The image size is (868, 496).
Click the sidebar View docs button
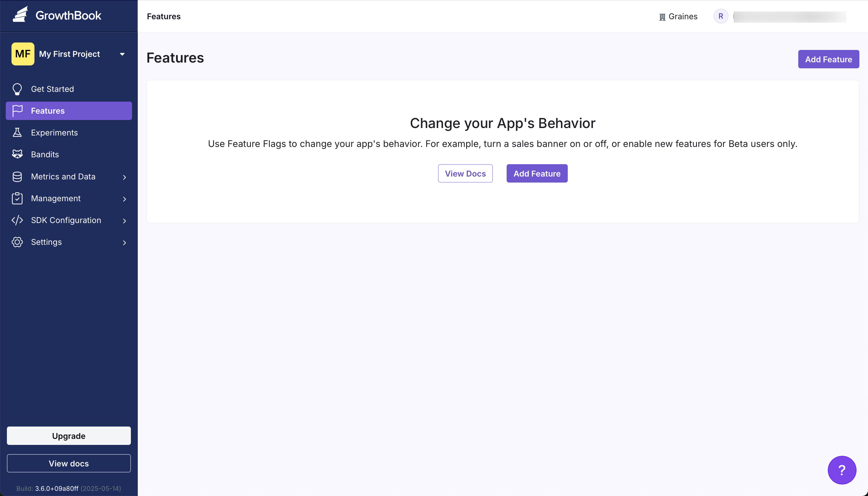point(69,463)
